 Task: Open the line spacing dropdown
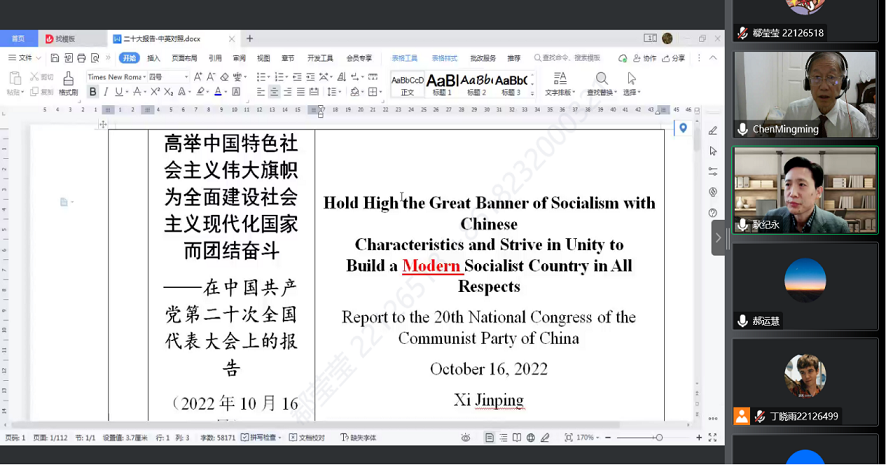coord(339,92)
